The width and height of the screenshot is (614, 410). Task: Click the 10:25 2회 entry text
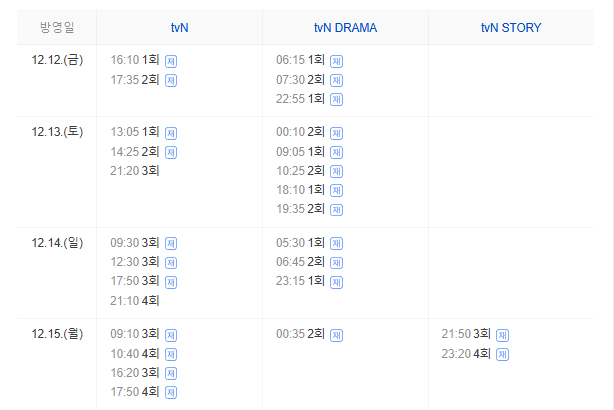300,171
